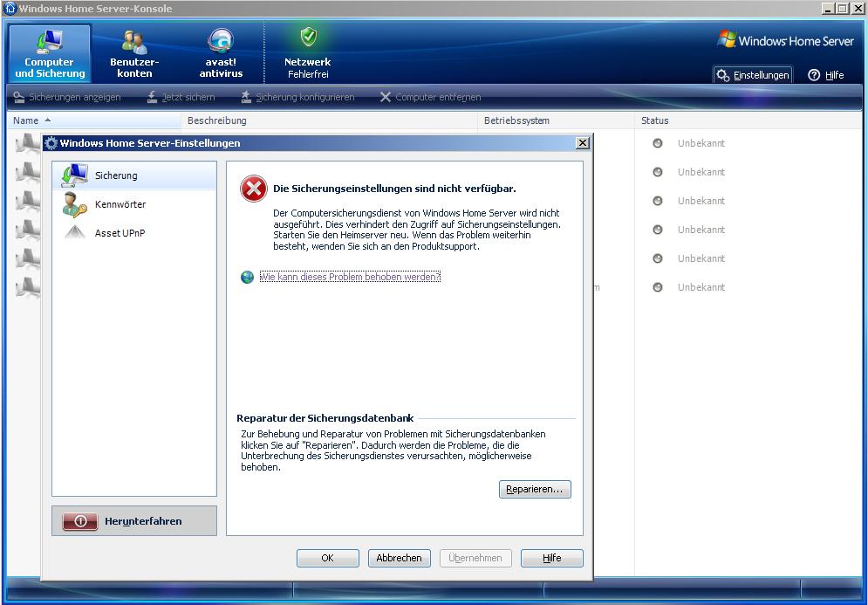868x605 pixels.
Task: Click the Kennwörter user-key icon
Action: pyautogui.click(x=74, y=204)
